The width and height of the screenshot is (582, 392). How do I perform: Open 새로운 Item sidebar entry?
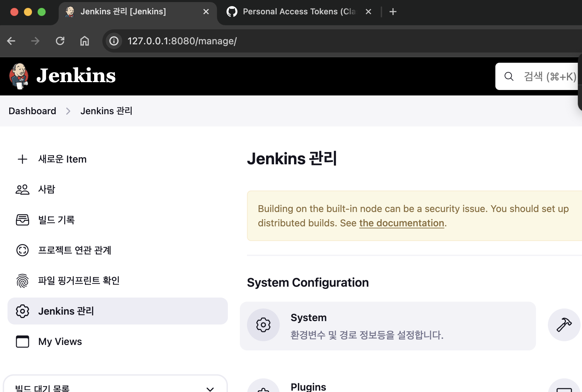coord(118,159)
